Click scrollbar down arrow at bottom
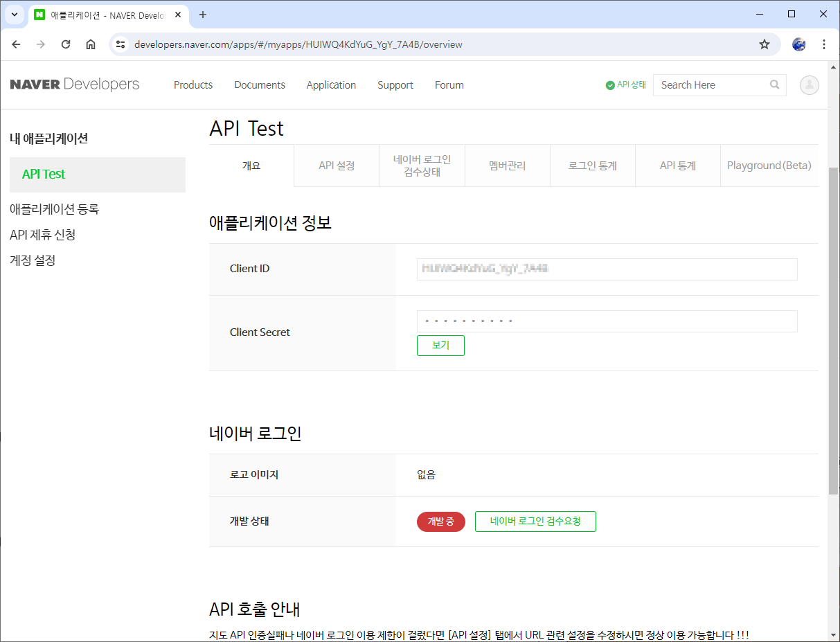The height and width of the screenshot is (642, 840). pos(834,634)
